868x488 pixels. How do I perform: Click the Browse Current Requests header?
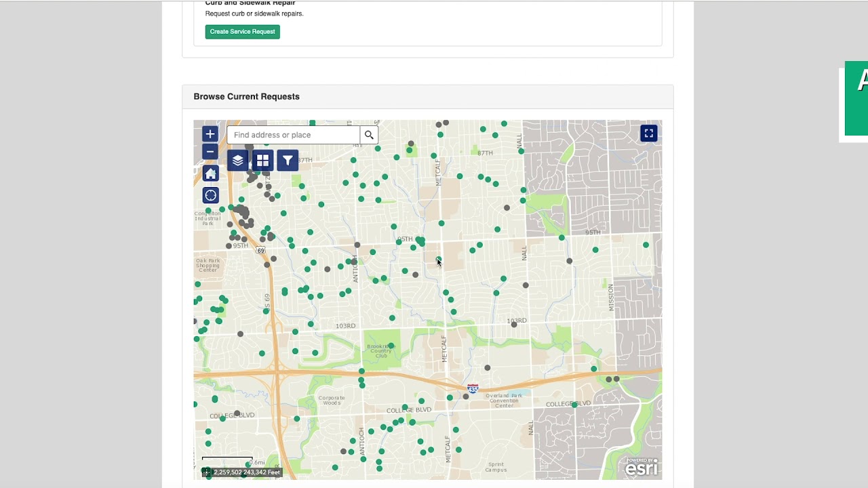tap(246, 96)
